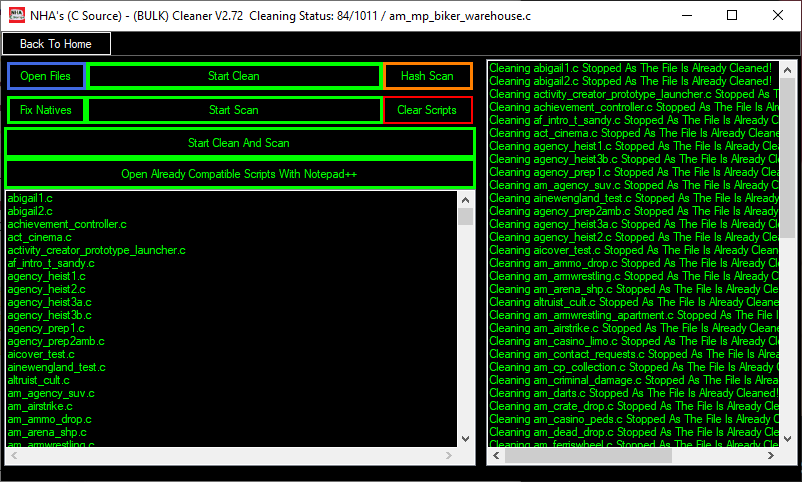
Task: Select af_intro_t_sandy.c in file list
Action: [x=51, y=264]
